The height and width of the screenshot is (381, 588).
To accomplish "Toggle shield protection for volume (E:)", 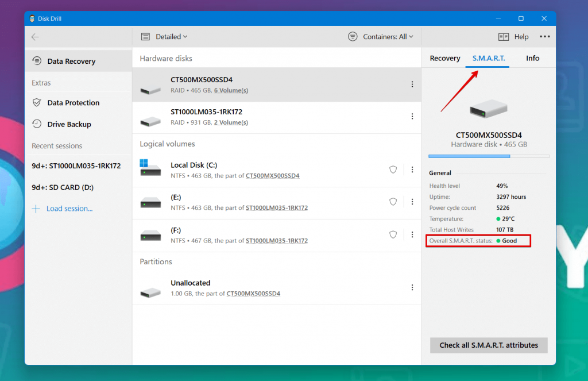I will point(393,202).
